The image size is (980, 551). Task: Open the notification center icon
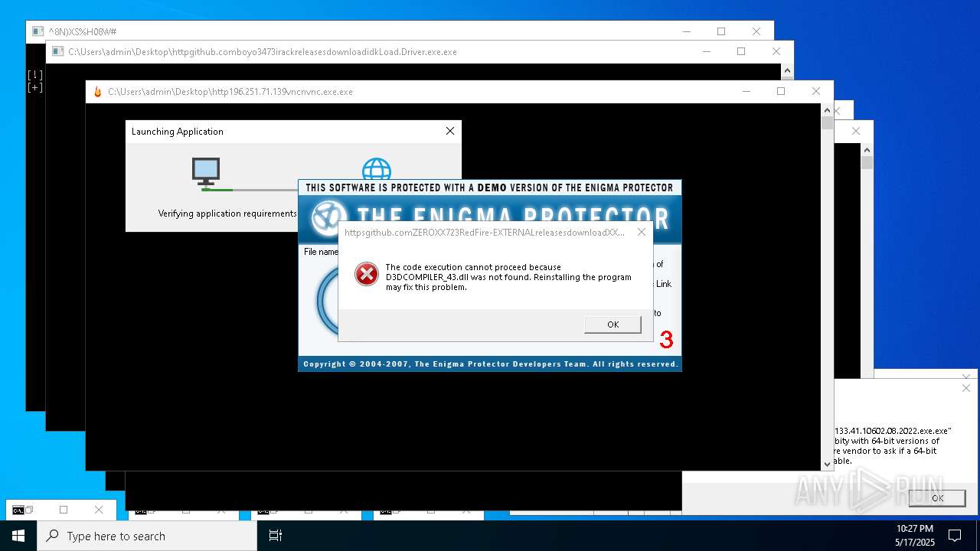point(955,536)
